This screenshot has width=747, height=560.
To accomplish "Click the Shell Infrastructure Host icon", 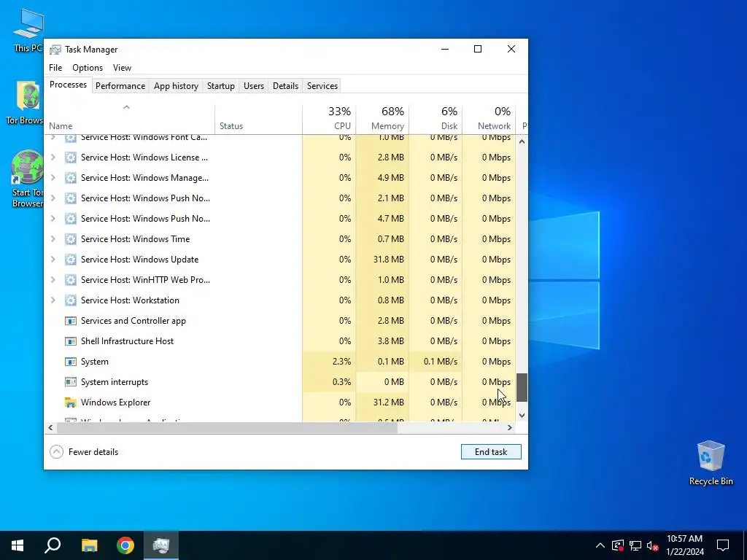I will tap(71, 341).
